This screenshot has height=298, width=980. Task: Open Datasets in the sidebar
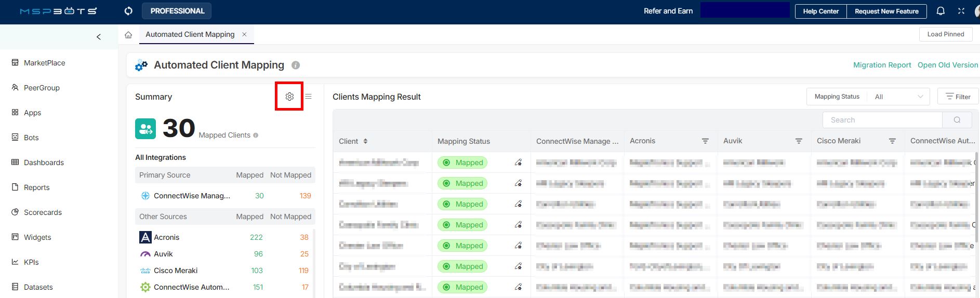[32, 287]
